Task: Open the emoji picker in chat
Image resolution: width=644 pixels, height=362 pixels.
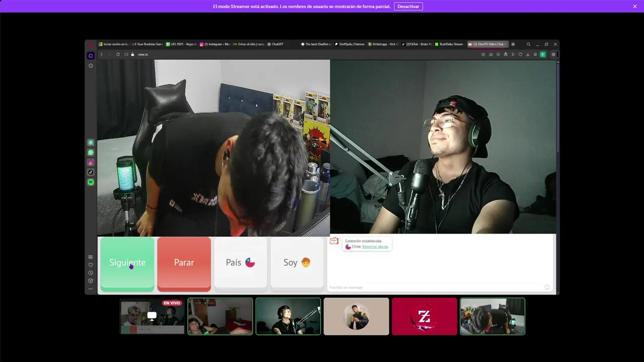Action: pos(547,287)
